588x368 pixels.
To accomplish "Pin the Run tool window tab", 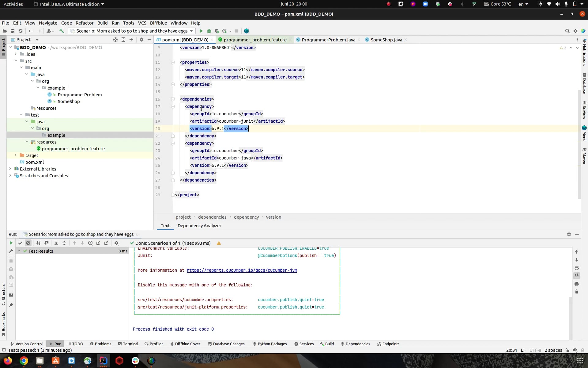I will click(11, 305).
